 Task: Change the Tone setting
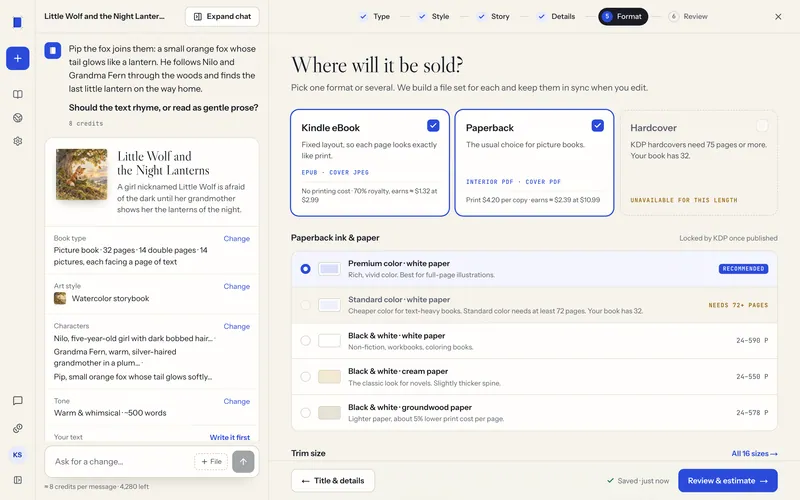(x=236, y=401)
